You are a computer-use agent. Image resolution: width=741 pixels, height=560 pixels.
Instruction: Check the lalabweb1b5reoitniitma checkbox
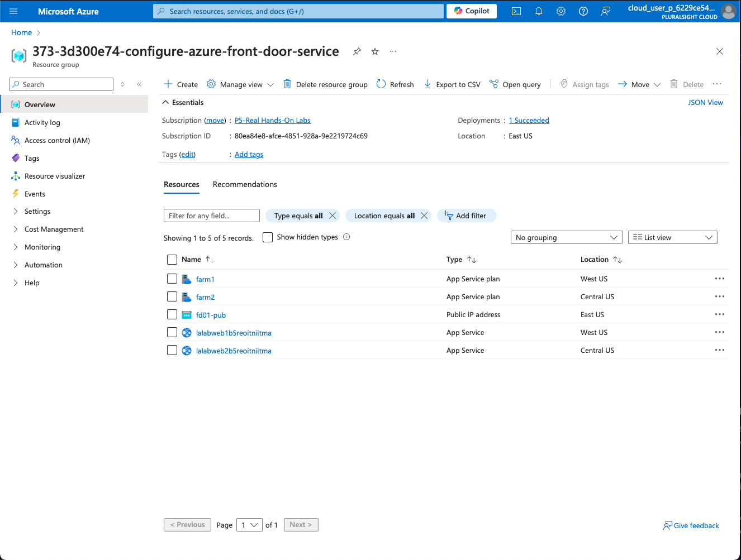[172, 332]
